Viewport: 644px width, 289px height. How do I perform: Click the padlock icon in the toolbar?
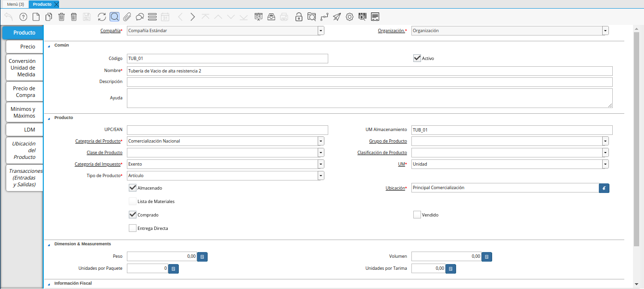tap(298, 17)
